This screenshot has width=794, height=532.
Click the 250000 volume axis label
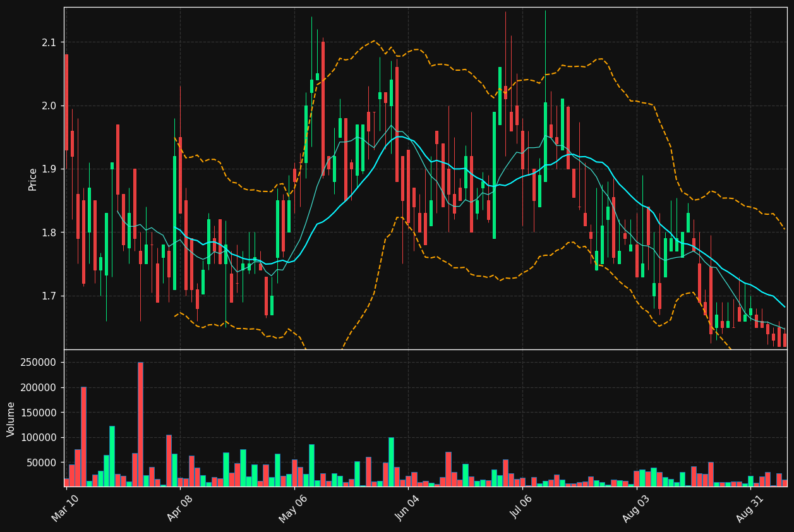click(39, 362)
